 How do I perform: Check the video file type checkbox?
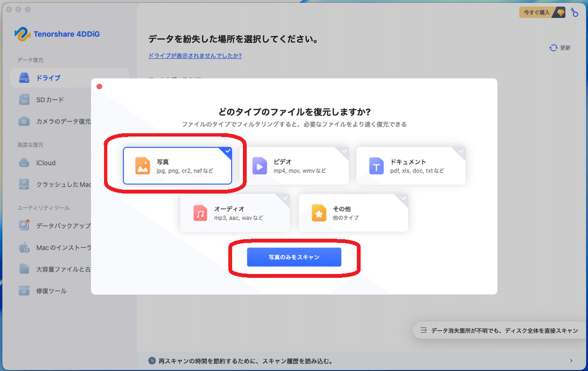tap(344, 152)
